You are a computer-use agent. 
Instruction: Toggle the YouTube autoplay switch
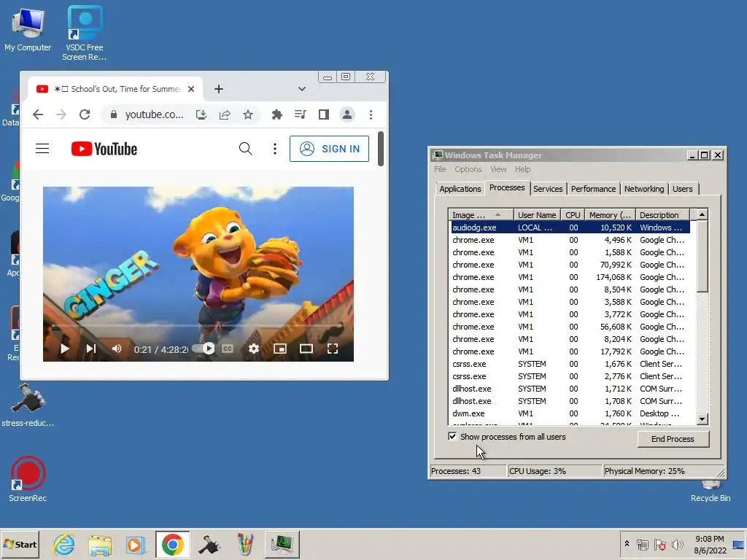pyautogui.click(x=204, y=349)
